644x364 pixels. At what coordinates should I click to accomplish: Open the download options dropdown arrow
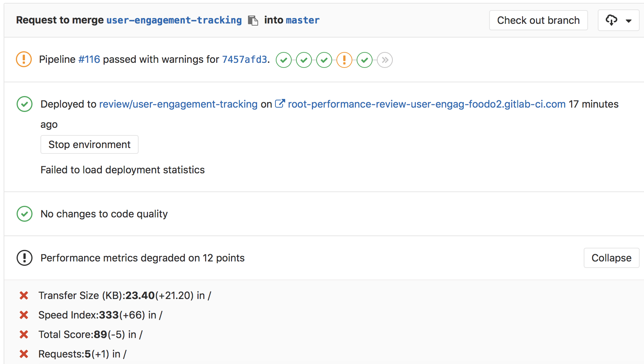click(628, 20)
